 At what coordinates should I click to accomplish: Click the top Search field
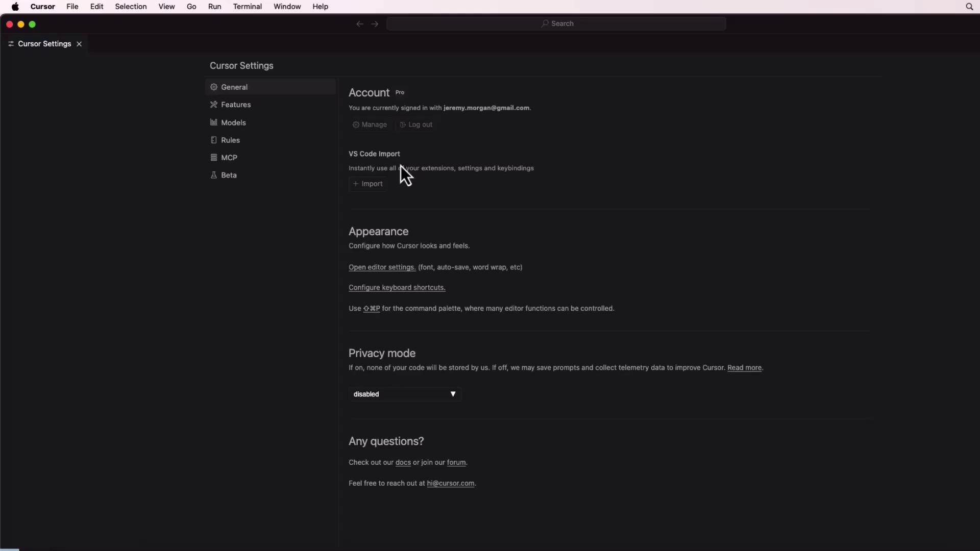(x=556, y=23)
